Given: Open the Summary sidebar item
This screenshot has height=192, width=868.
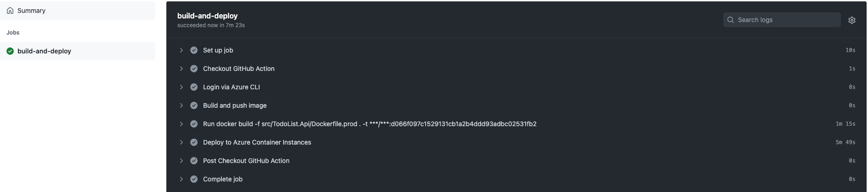Looking at the screenshot, I should pyautogui.click(x=78, y=11).
